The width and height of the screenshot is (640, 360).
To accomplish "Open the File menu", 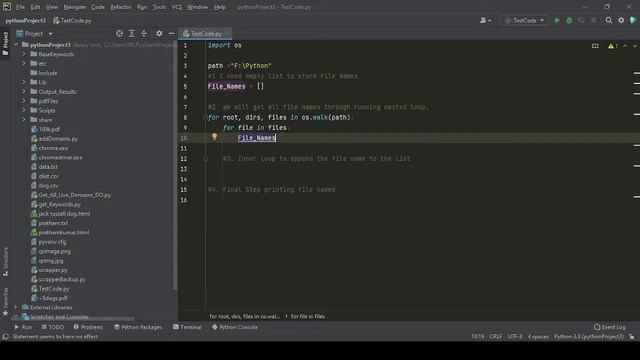I will coord(20,7).
